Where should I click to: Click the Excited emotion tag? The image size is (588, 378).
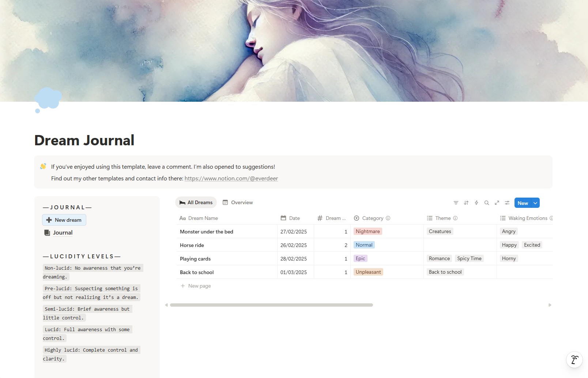point(532,245)
